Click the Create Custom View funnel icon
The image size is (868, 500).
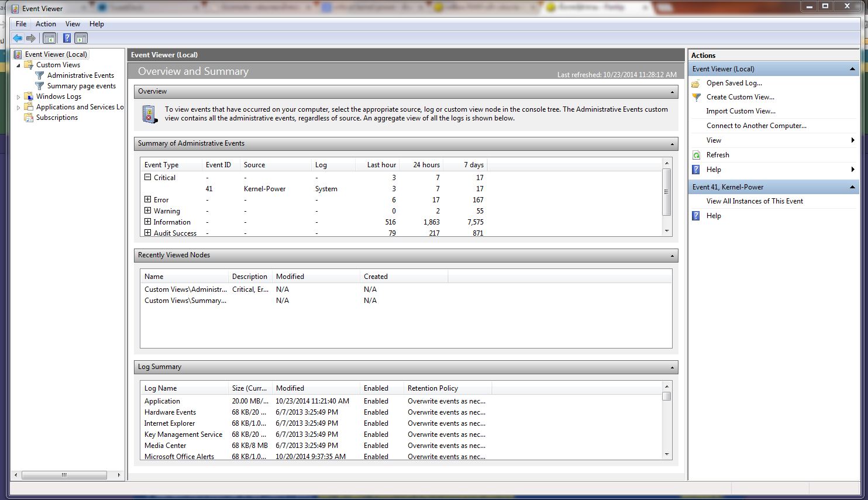(x=696, y=97)
